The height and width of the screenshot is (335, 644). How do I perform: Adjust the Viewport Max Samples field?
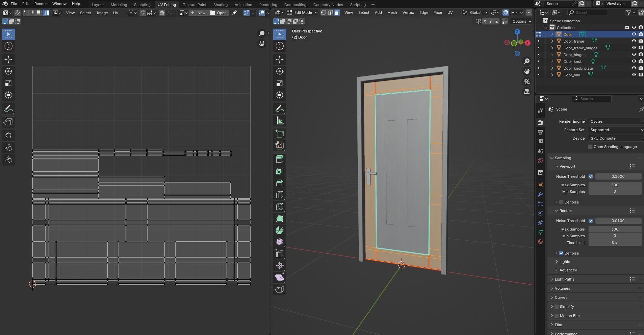615,185
